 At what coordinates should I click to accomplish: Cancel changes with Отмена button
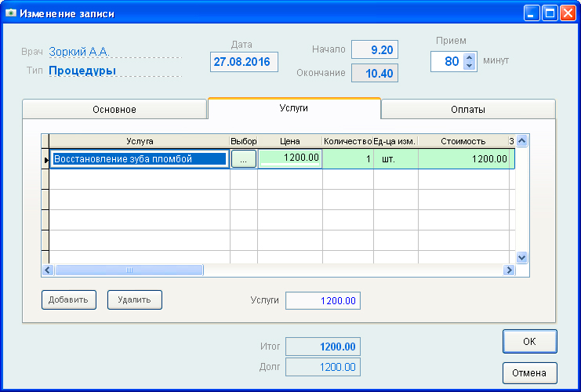[529, 372]
